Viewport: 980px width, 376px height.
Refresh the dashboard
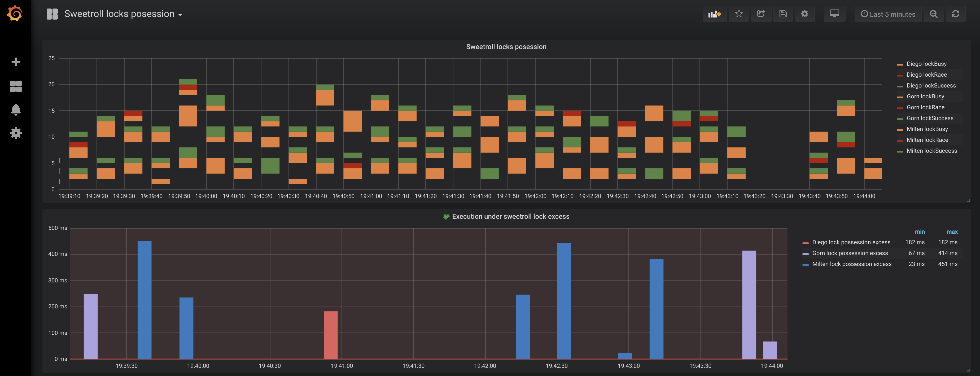point(955,14)
